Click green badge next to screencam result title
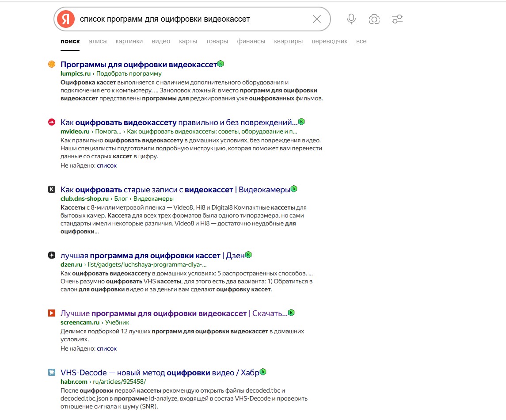Viewport: 506px width, 420px height. pyautogui.click(x=291, y=312)
